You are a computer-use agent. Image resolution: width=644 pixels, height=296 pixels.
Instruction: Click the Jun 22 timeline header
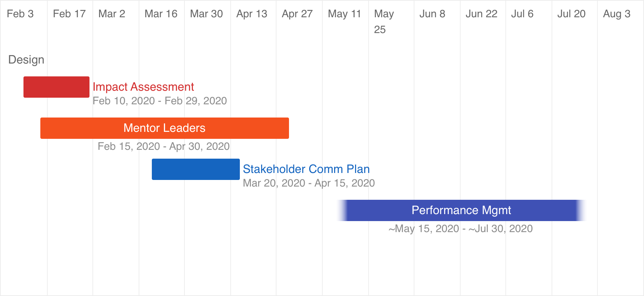coord(482,14)
